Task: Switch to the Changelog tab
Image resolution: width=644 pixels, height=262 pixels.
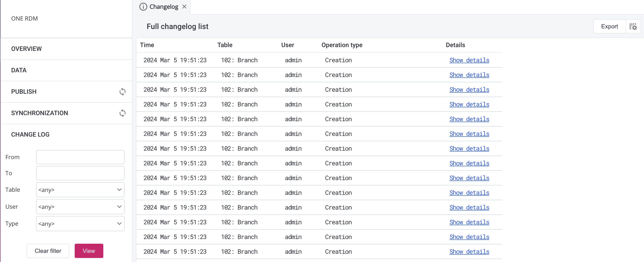Action: tap(163, 7)
